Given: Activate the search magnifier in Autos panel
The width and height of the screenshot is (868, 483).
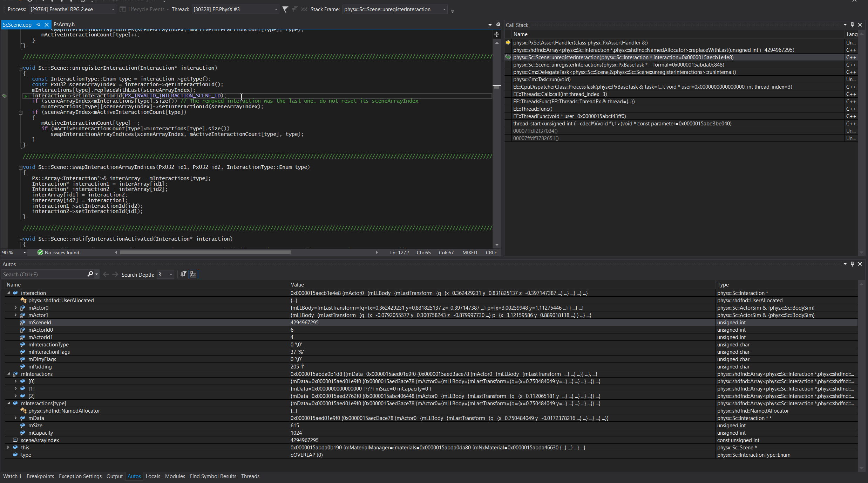Looking at the screenshot, I should click(90, 274).
